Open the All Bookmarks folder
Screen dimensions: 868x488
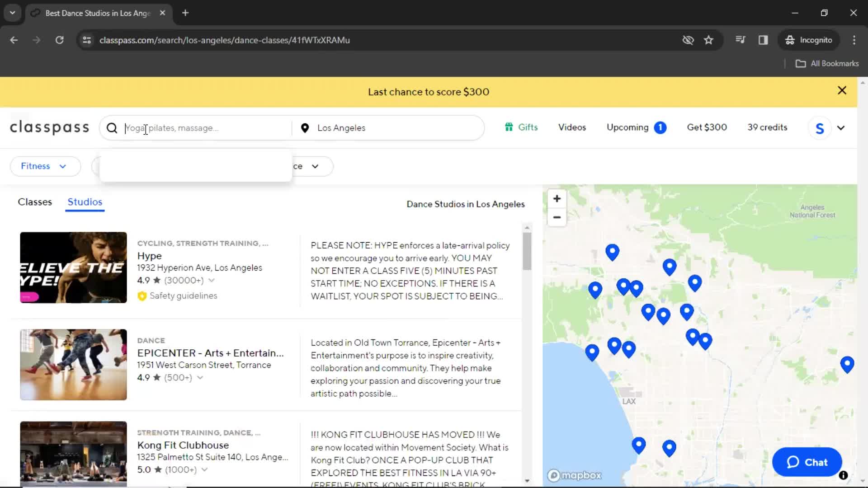(827, 64)
